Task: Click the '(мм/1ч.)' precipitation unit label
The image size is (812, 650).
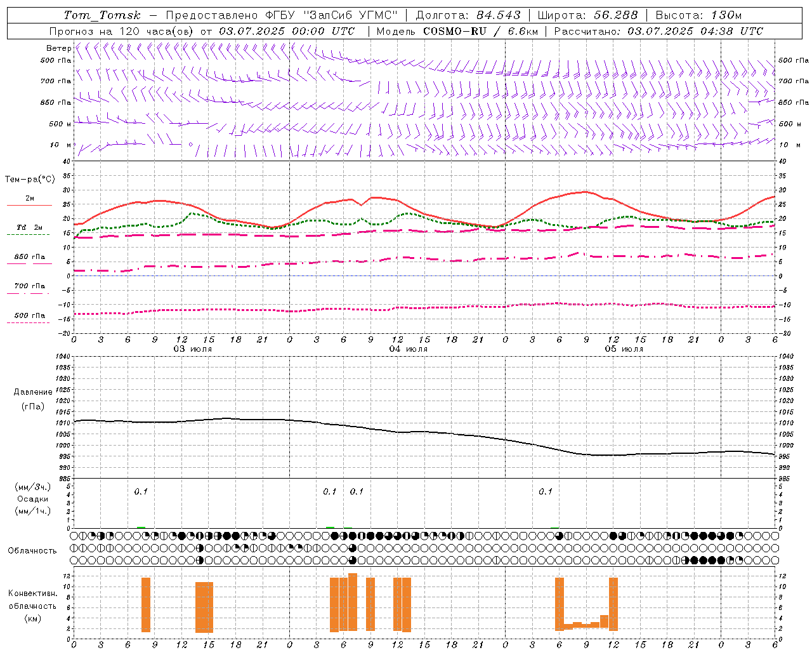Action: click(33, 511)
